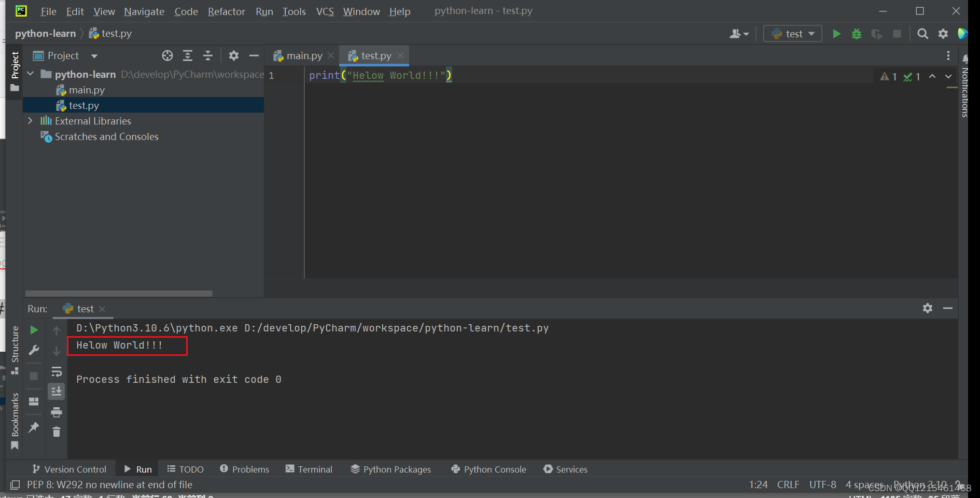The image size is (980, 498).
Task: Go to next highlighted error arrow
Action: click(x=948, y=76)
